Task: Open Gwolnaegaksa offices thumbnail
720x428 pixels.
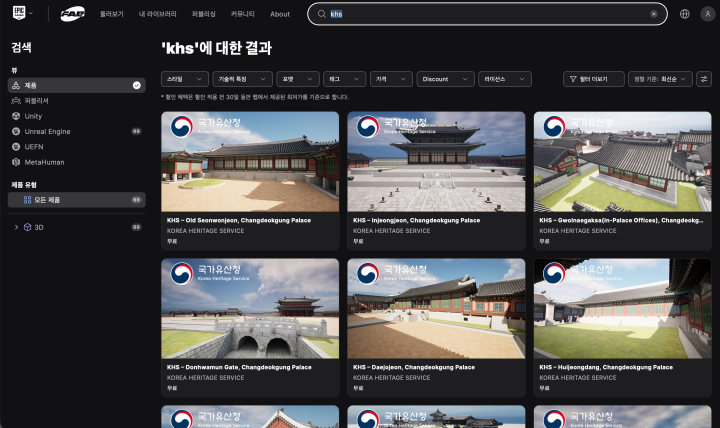Action: [623, 162]
